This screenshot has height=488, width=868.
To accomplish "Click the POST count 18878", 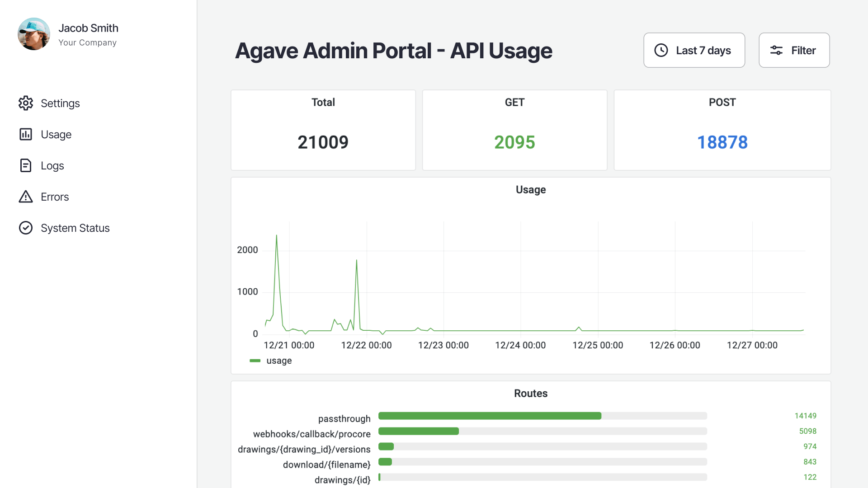I will click(722, 142).
